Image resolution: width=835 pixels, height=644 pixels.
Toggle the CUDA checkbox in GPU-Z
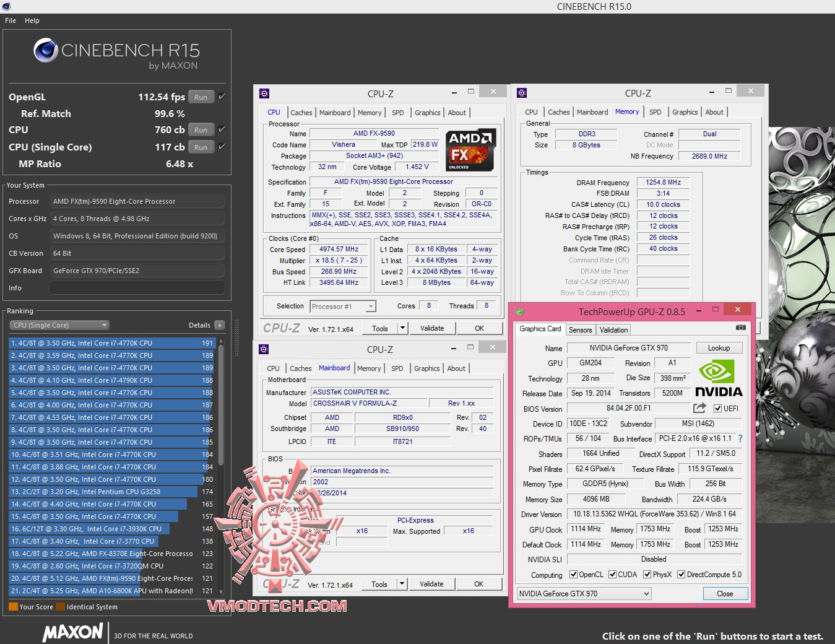[613, 575]
